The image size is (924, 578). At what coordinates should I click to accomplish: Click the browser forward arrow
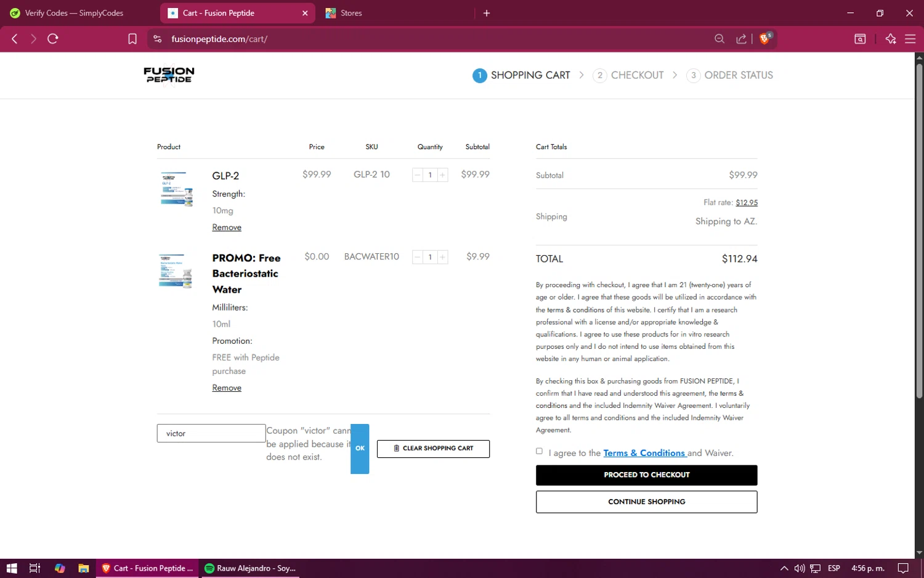[33, 39]
